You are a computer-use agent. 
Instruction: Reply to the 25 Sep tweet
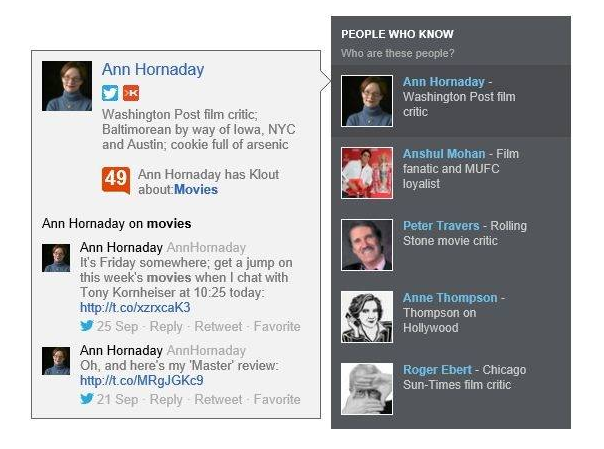coord(166,326)
